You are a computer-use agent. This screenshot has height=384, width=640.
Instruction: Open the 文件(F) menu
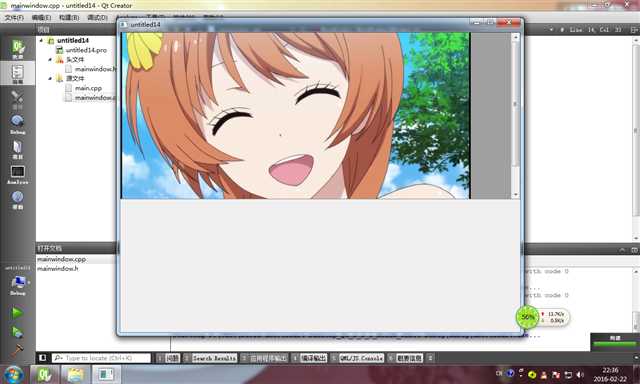(14, 18)
